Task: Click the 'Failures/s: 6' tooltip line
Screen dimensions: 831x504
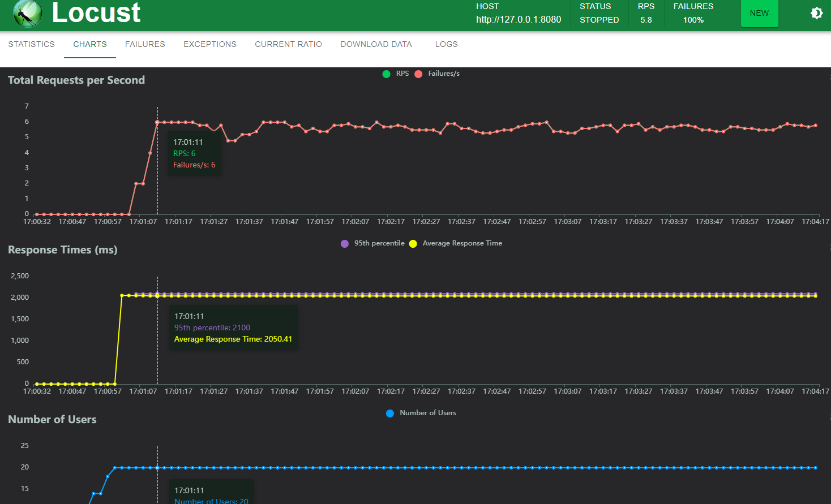Action: click(x=194, y=165)
